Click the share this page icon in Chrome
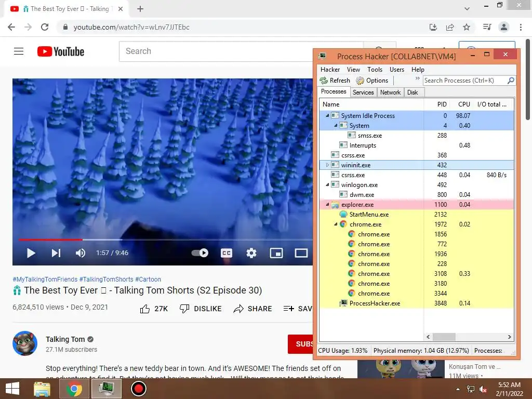 [x=450, y=27]
